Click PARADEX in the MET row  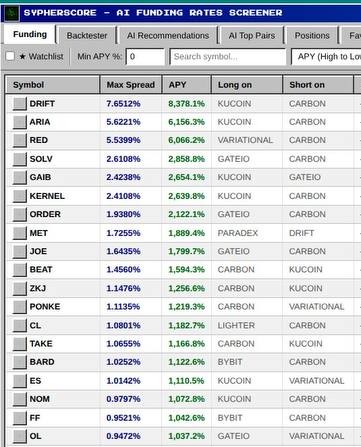coord(238,233)
